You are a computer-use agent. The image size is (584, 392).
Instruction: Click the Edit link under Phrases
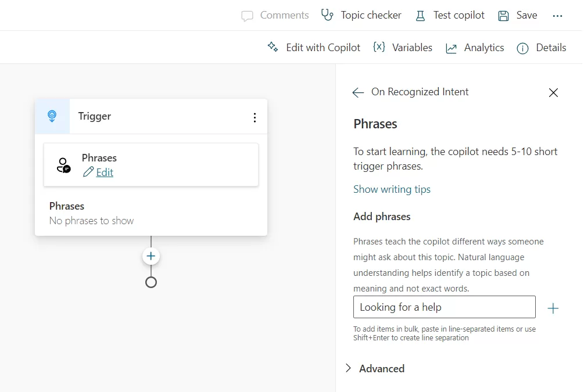pos(105,172)
